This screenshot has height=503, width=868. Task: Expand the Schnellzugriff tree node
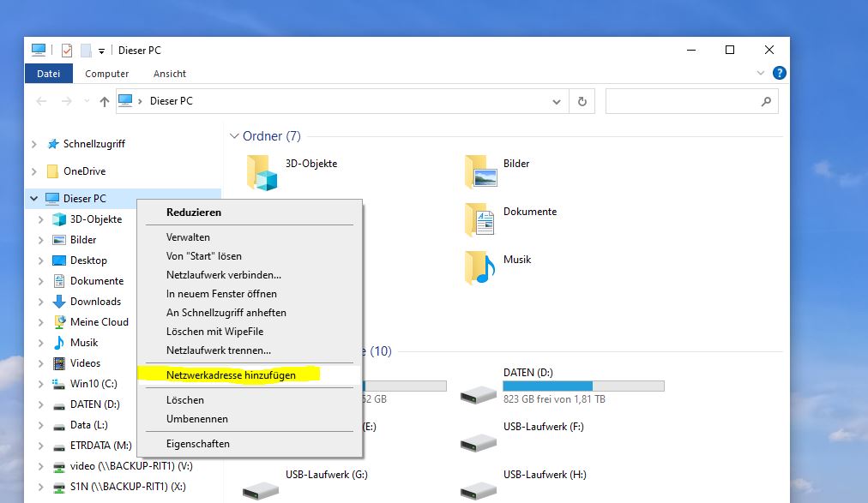(34, 144)
